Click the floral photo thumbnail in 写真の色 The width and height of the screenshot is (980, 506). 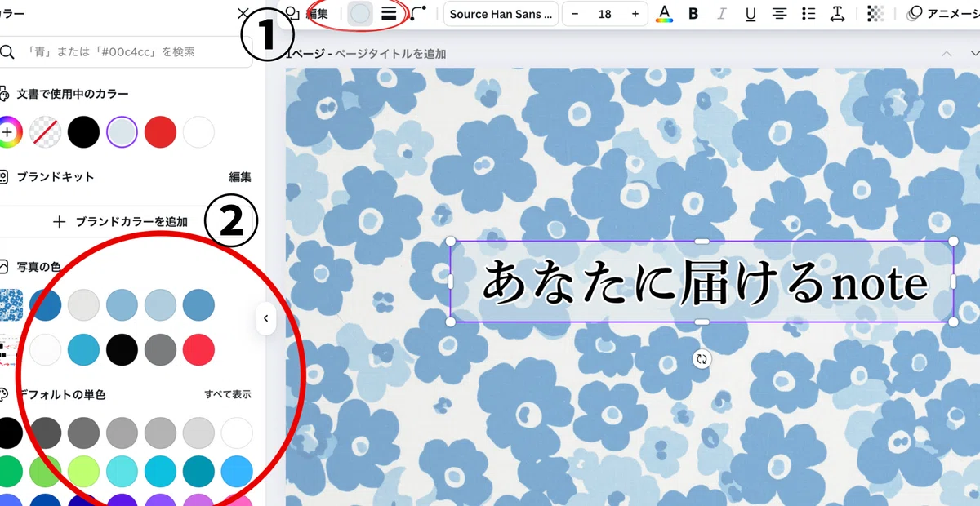(10, 304)
